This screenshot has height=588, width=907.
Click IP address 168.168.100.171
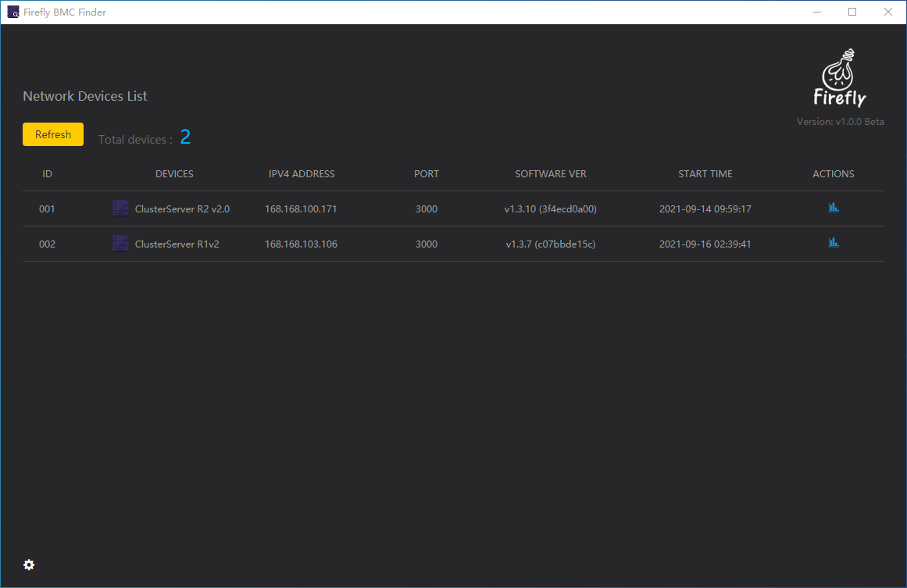pyautogui.click(x=301, y=208)
